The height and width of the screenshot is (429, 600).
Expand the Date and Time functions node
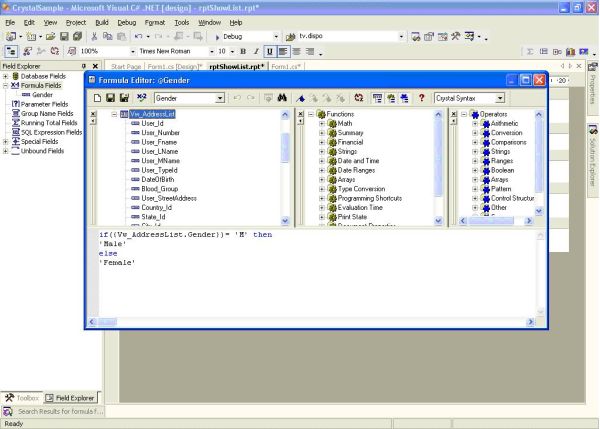[x=322, y=161]
